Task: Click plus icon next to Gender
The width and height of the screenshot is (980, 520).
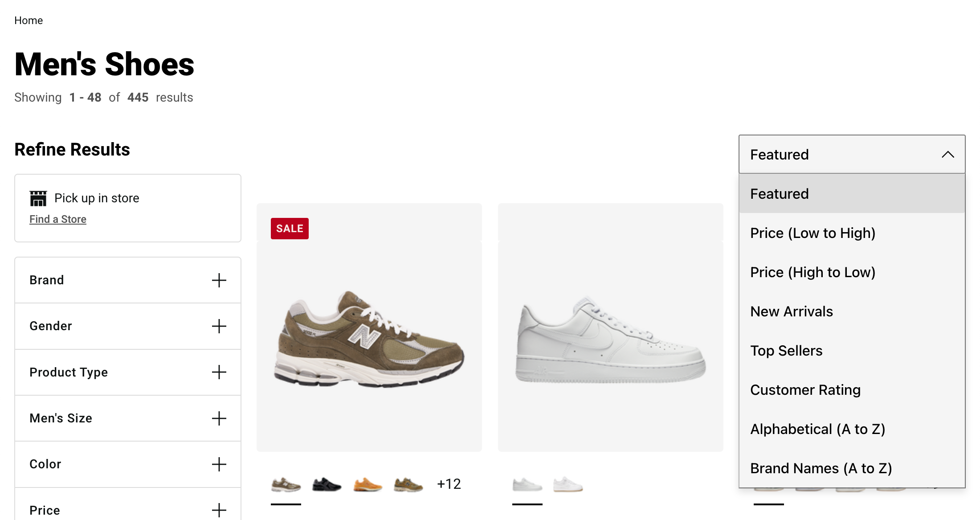Action: tap(219, 326)
